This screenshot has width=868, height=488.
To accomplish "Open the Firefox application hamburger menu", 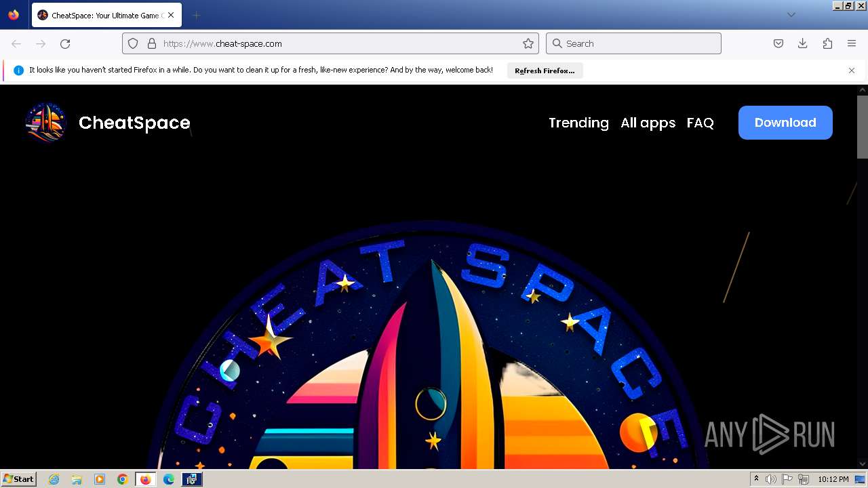I will [x=852, y=43].
